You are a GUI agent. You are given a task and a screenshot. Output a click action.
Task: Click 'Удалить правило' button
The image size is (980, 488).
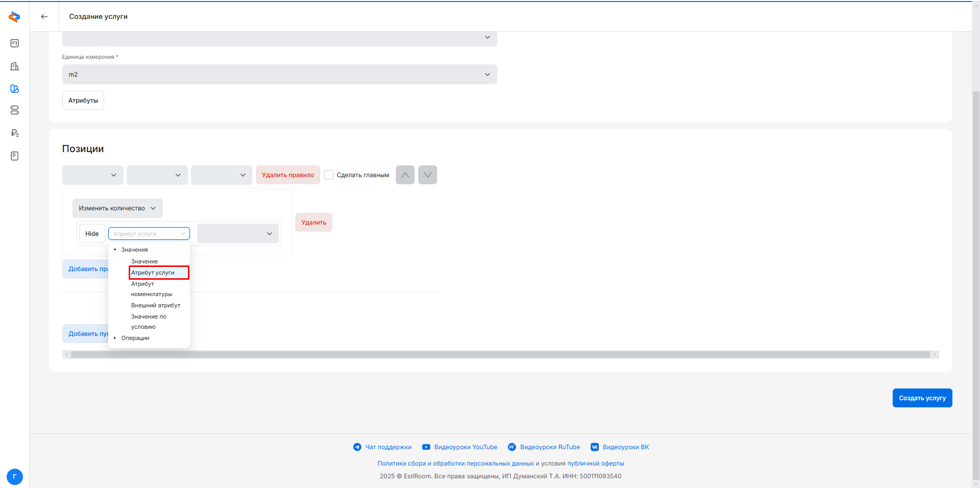(x=288, y=175)
